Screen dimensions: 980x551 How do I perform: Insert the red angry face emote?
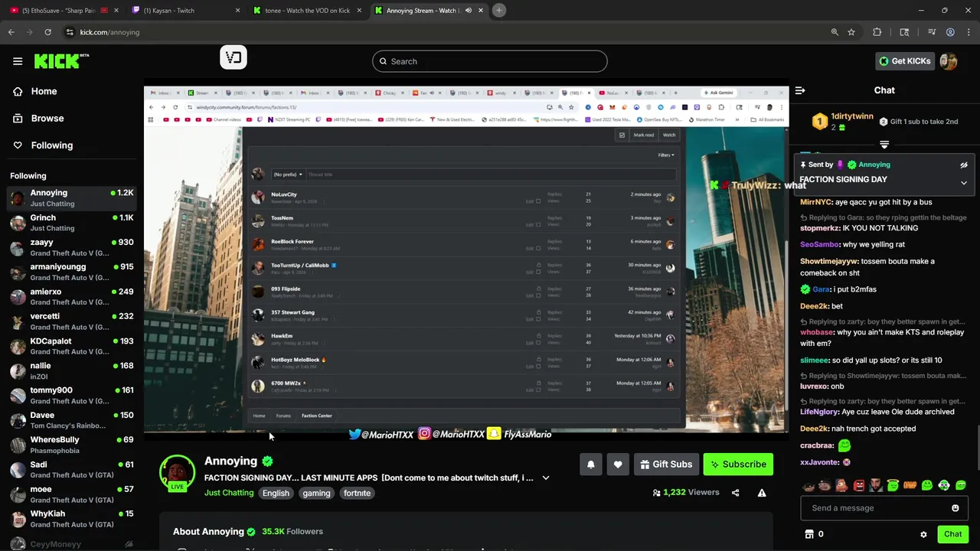pos(860,485)
